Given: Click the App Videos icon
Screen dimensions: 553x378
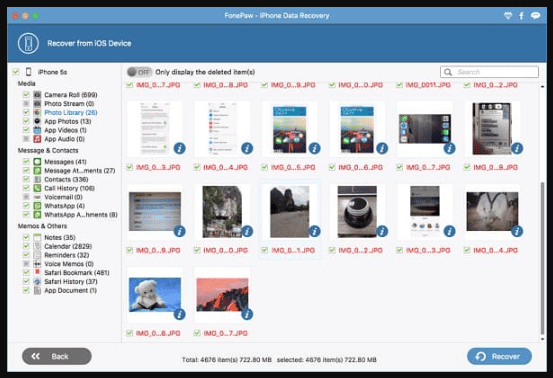Looking at the screenshot, I should (x=37, y=130).
